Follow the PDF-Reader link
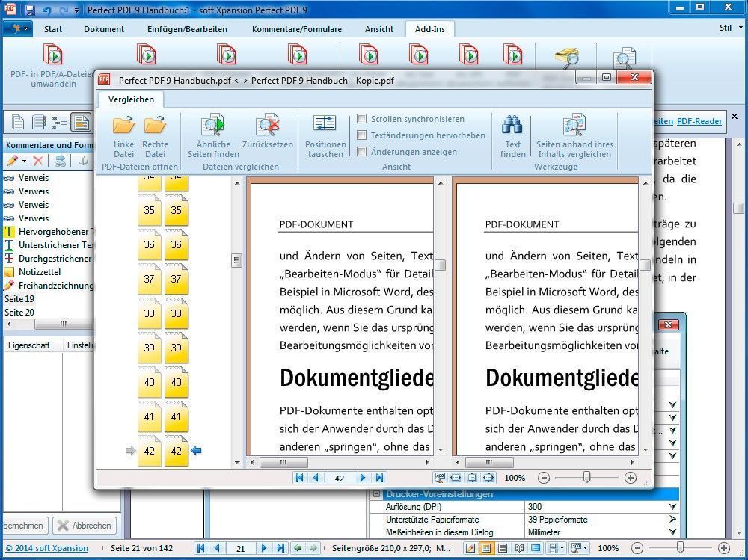Screen dimensions: 748x560 click(699, 121)
